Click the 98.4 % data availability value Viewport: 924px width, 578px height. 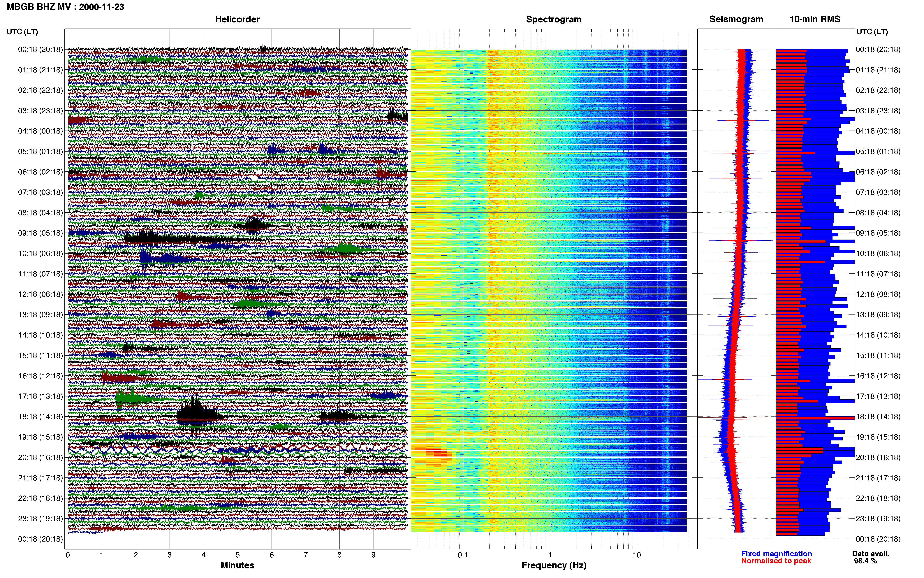click(865, 561)
